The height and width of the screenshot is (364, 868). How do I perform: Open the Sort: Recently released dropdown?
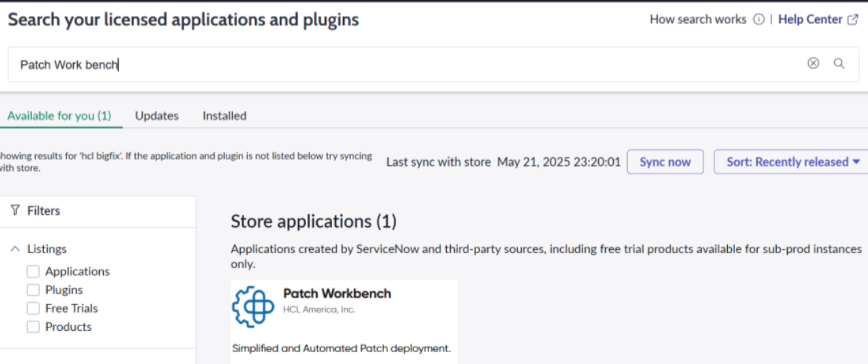pos(793,162)
